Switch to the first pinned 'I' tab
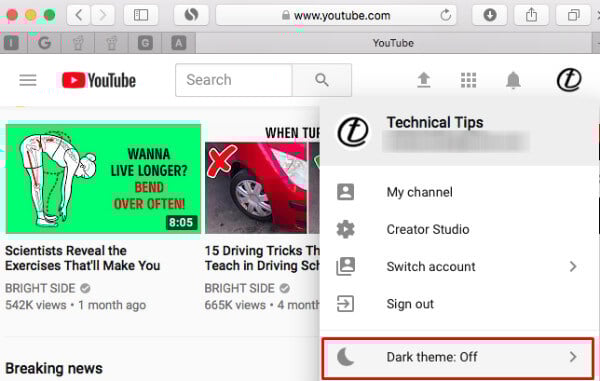 11,43
